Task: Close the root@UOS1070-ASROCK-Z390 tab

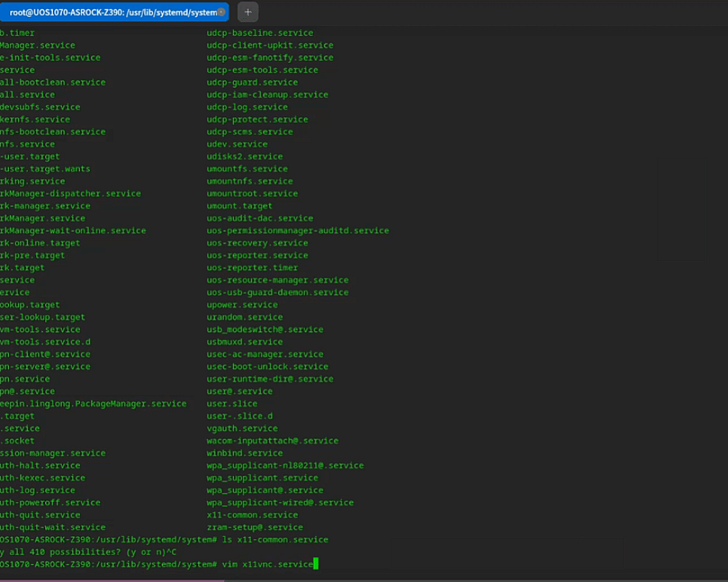Action: click(221, 12)
